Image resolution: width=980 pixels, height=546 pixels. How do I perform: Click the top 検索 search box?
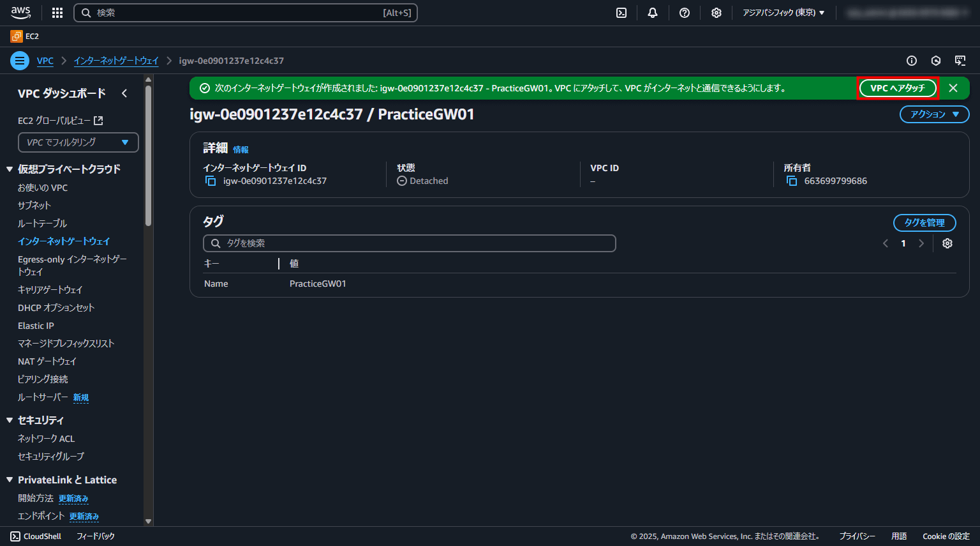point(246,13)
